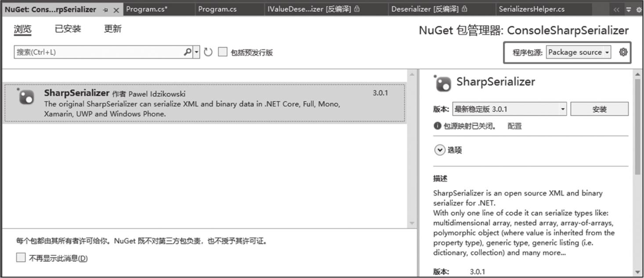644x278 pixels.
Task: Select SharpSerializer package row
Action: click(204, 103)
